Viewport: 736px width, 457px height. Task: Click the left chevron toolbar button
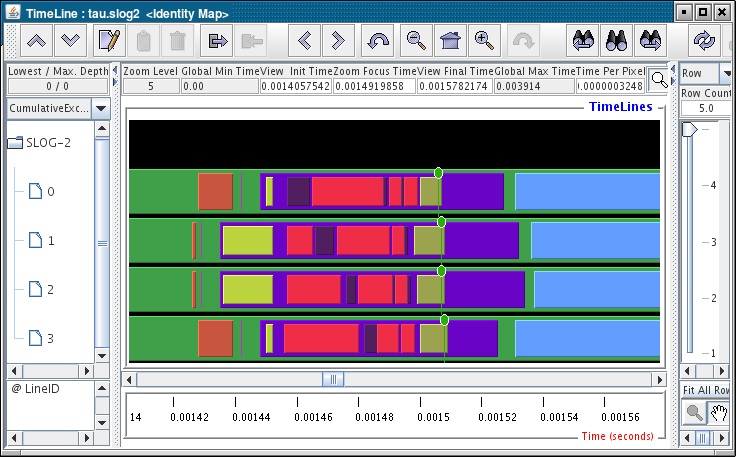(305, 41)
